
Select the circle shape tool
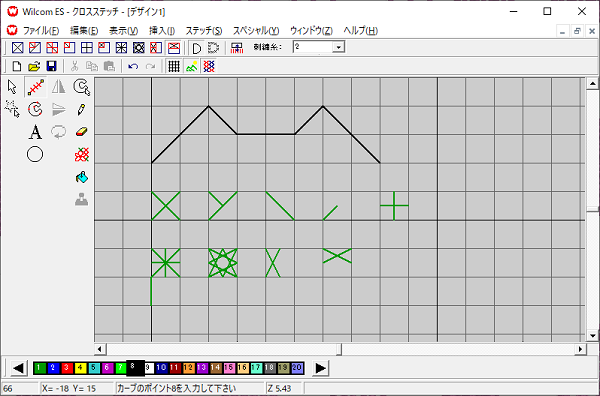pyautogui.click(x=35, y=155)
